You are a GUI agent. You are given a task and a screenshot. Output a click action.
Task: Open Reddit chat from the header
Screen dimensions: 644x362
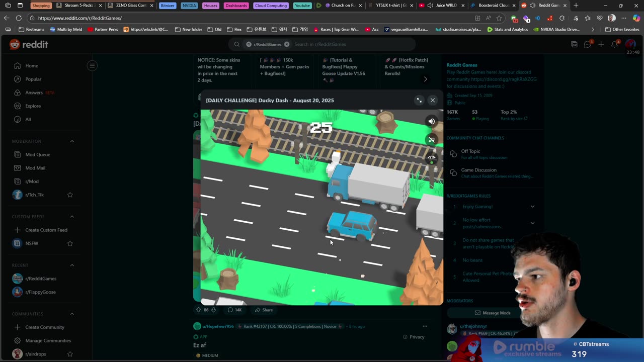click(x=588, y=44)
